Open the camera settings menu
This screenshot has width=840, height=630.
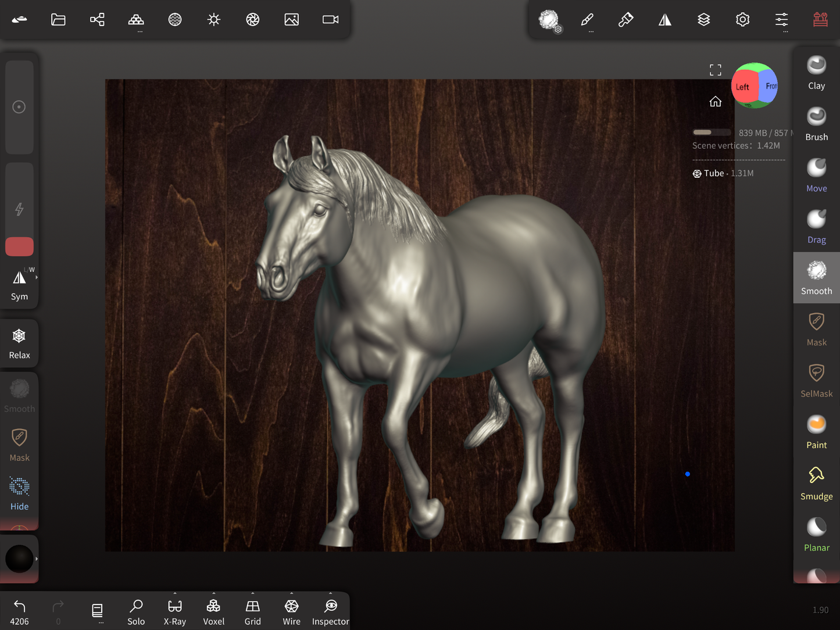click(x=330, y=20)
